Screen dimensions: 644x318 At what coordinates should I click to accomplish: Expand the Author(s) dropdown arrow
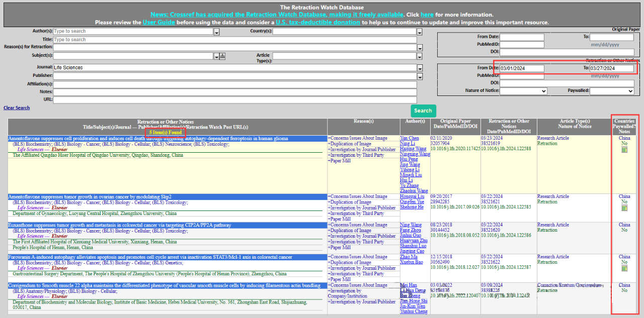coord(216,32)
